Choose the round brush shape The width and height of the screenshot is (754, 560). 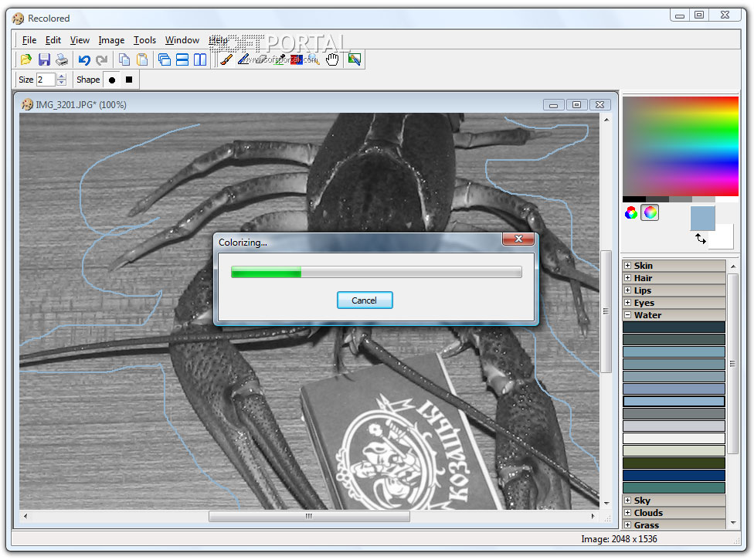pyautogui.click(x=112, y=80)
